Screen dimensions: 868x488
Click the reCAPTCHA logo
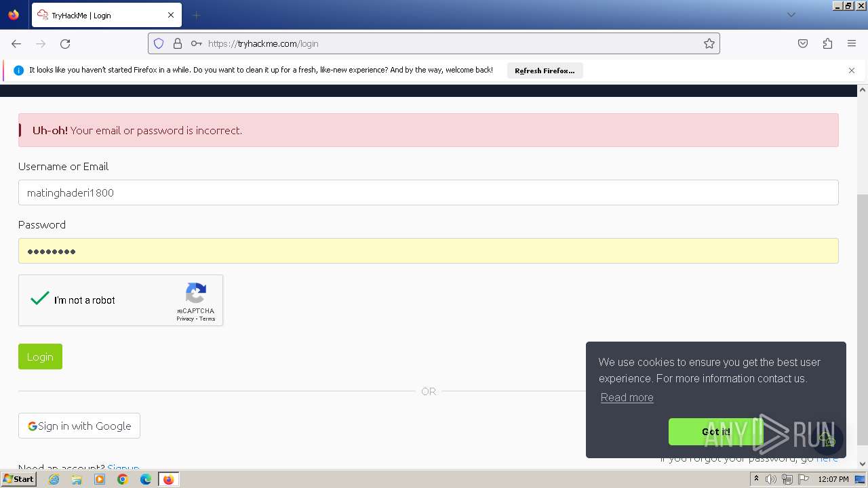(x=196, y=293)
